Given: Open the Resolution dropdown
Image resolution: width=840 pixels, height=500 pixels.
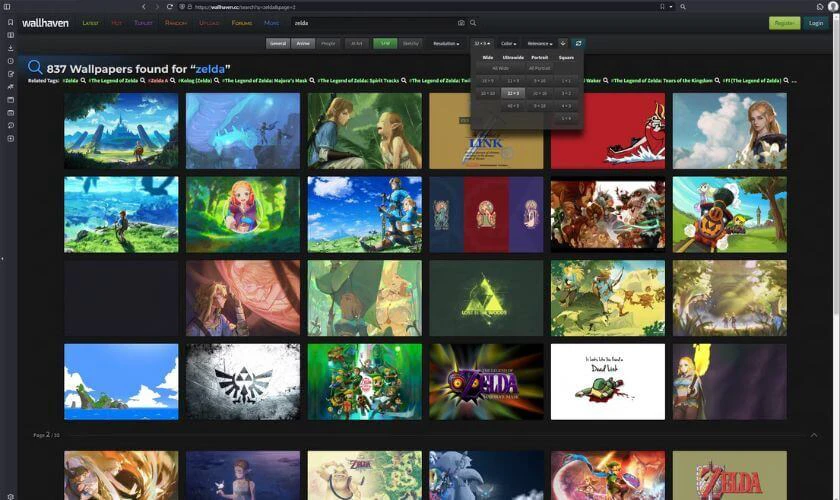Looking at the screenshot, I should tap(446, 43).
